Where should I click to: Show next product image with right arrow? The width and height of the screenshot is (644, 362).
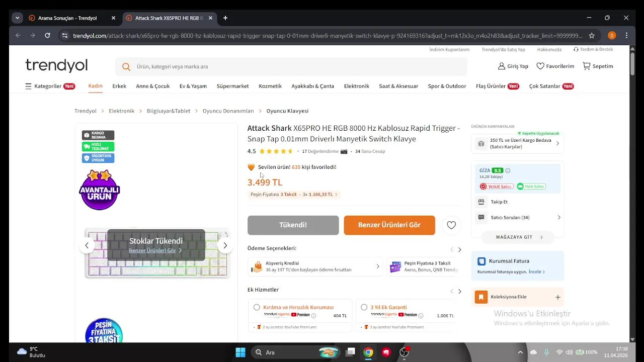[225, 245]
